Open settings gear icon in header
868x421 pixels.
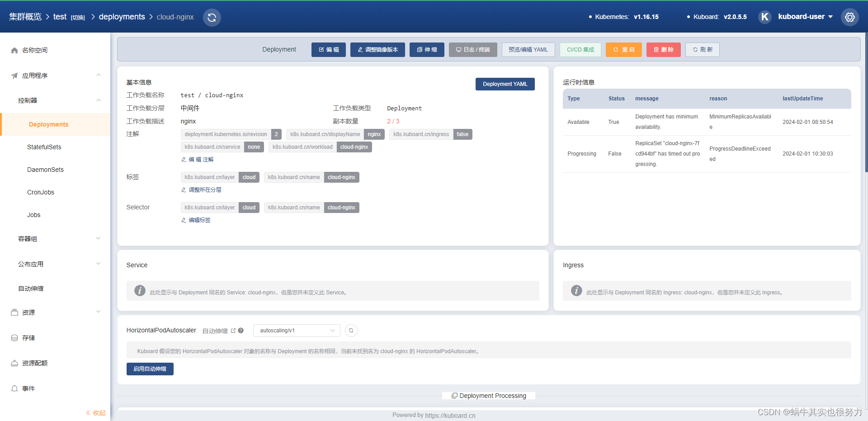pyautogui.click(x=849, y=17)
